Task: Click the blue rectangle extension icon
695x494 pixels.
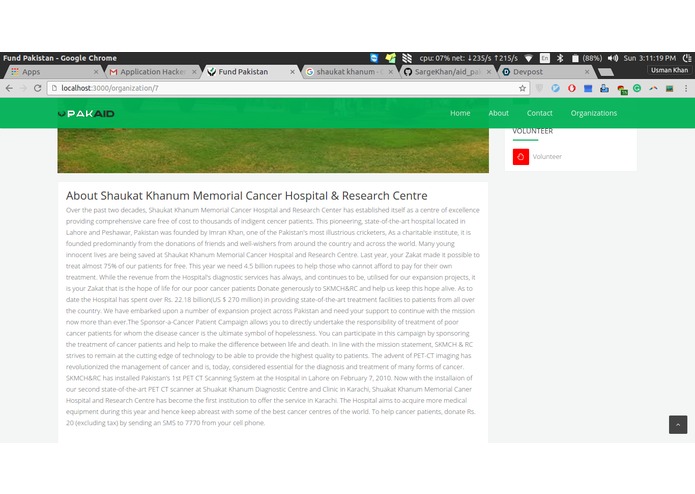Action: tap(588, 88)
